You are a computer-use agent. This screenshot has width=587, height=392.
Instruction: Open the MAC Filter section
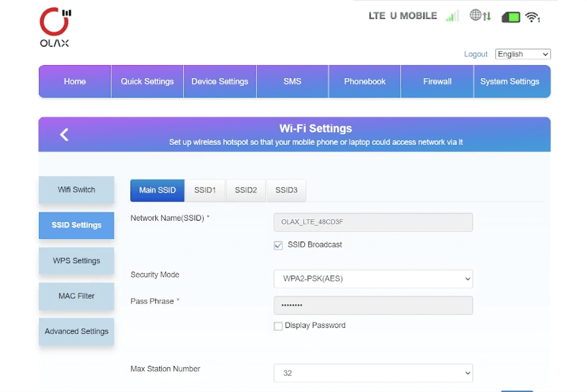pos(76,296)
